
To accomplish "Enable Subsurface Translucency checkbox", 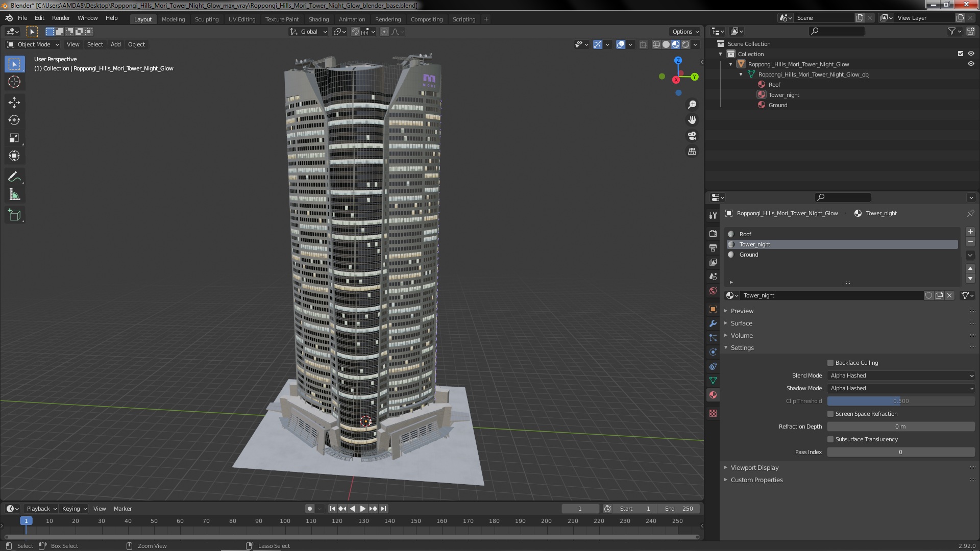I will pos(830,439).
